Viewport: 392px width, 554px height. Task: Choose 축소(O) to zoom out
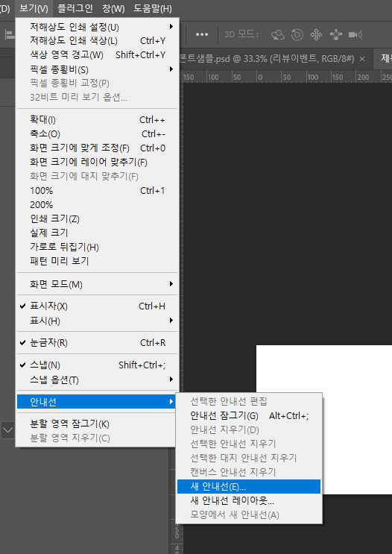pyautogui.click(x=98, y=134)
